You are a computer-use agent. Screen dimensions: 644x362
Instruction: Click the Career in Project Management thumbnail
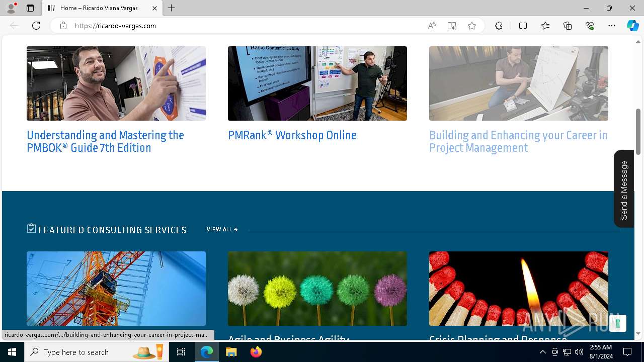point(519,83)
